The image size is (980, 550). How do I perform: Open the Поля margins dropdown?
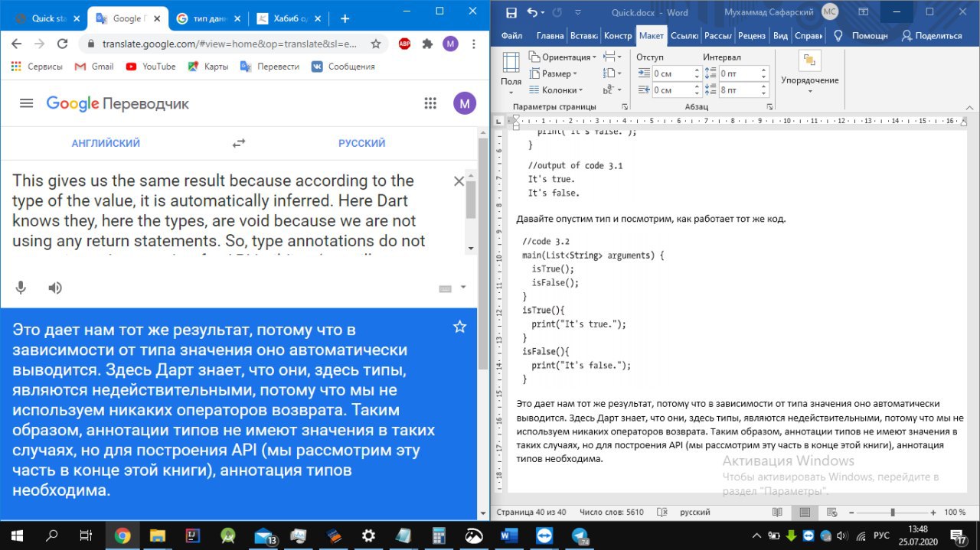point(511,73)
